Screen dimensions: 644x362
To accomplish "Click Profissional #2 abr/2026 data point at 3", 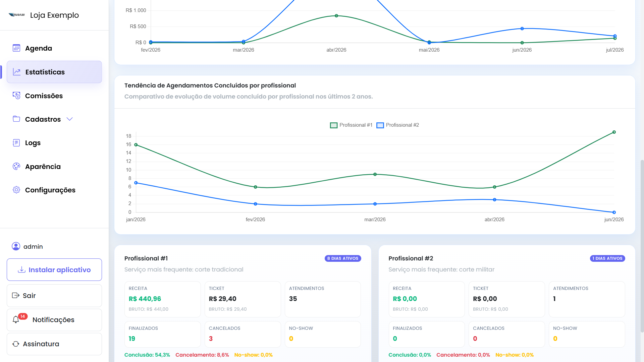I will (494, 200).
